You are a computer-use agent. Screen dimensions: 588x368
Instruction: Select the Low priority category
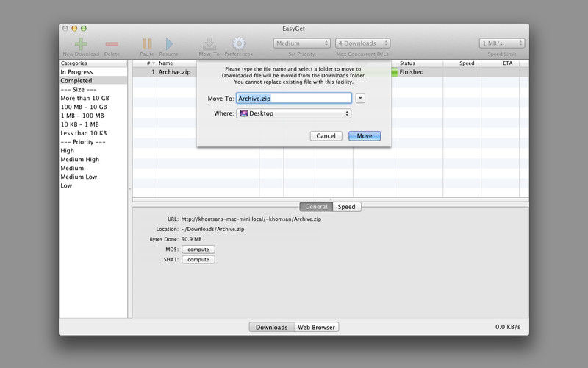coord(93,185)
